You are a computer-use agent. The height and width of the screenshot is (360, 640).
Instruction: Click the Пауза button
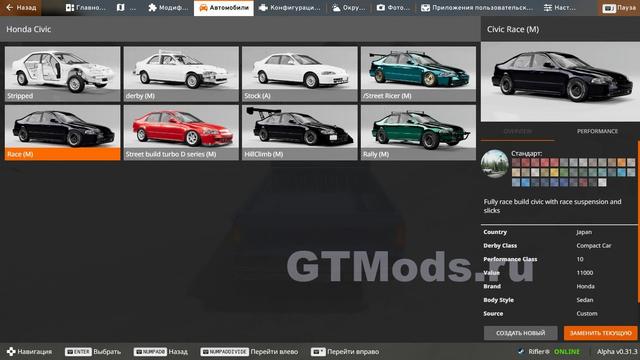tap(619, 8)
